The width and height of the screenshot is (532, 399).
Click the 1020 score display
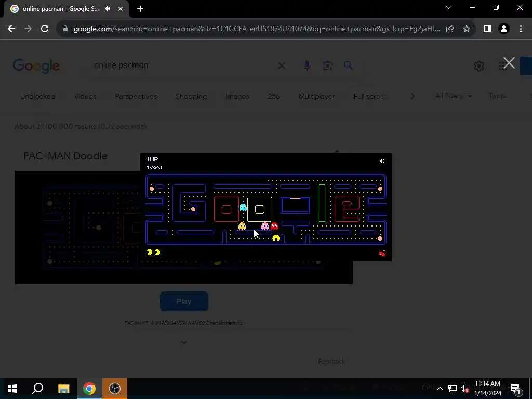(x=154, y=168)
